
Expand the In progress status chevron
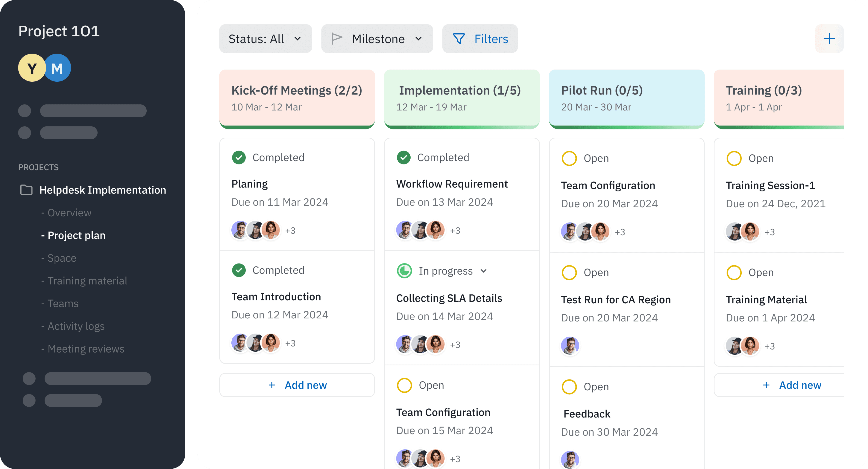coord(484,271)
